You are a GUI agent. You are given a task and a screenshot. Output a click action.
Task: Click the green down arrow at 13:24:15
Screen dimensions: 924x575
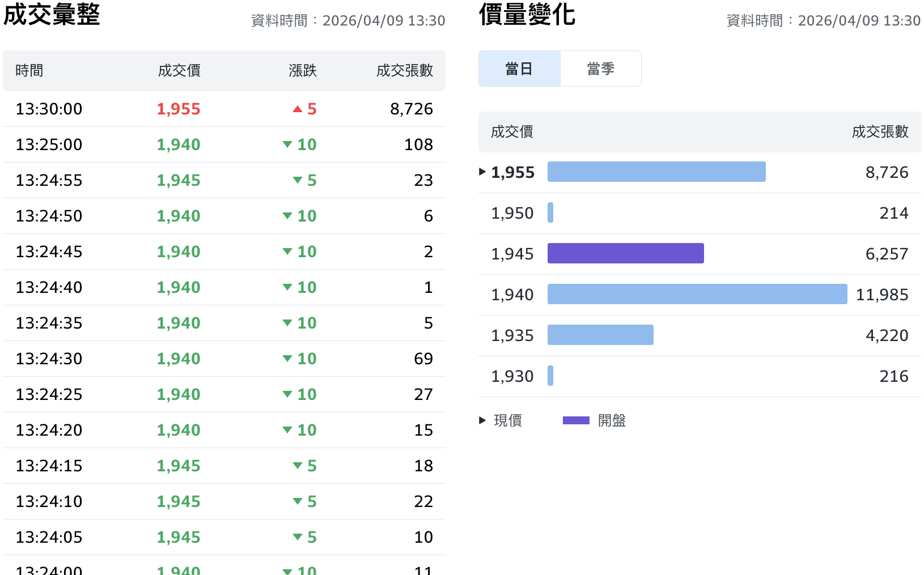point(297,466)
